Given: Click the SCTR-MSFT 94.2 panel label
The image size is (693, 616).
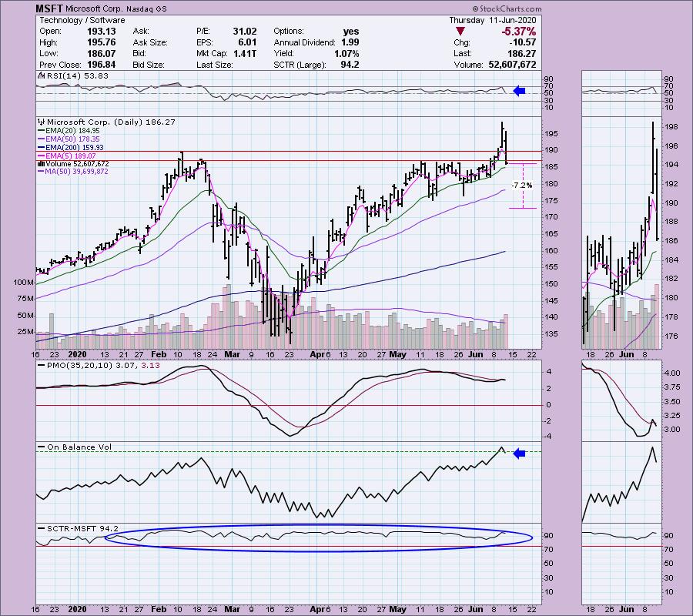Looking at the screenshot, I should [x=82, y=529].
